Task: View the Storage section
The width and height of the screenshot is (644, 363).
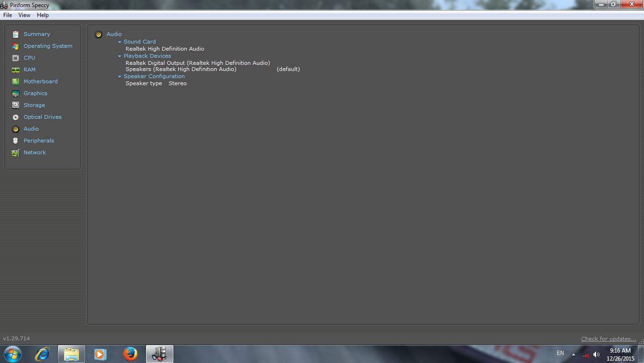Action: (34, 105)
